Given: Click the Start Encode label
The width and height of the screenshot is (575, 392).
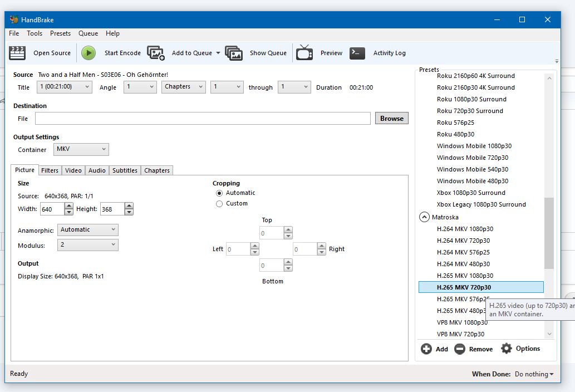Looking at the screenshot, I should (122, 53).
